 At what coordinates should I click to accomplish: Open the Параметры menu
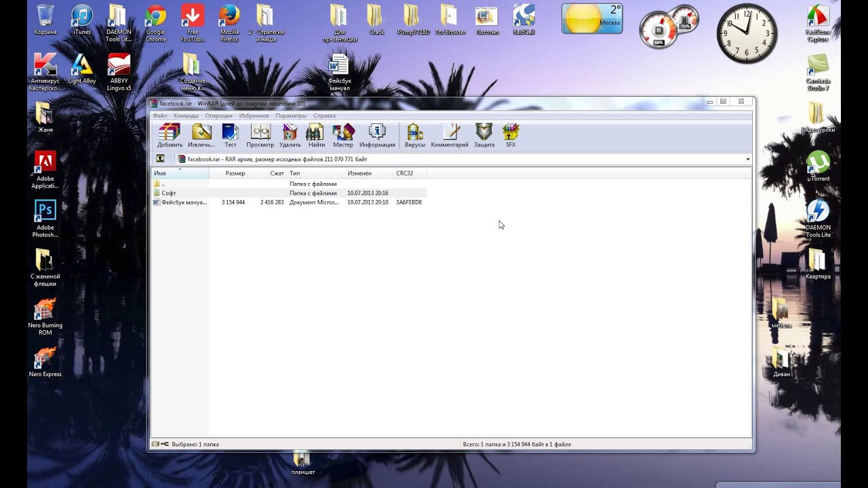click(292, 116)
